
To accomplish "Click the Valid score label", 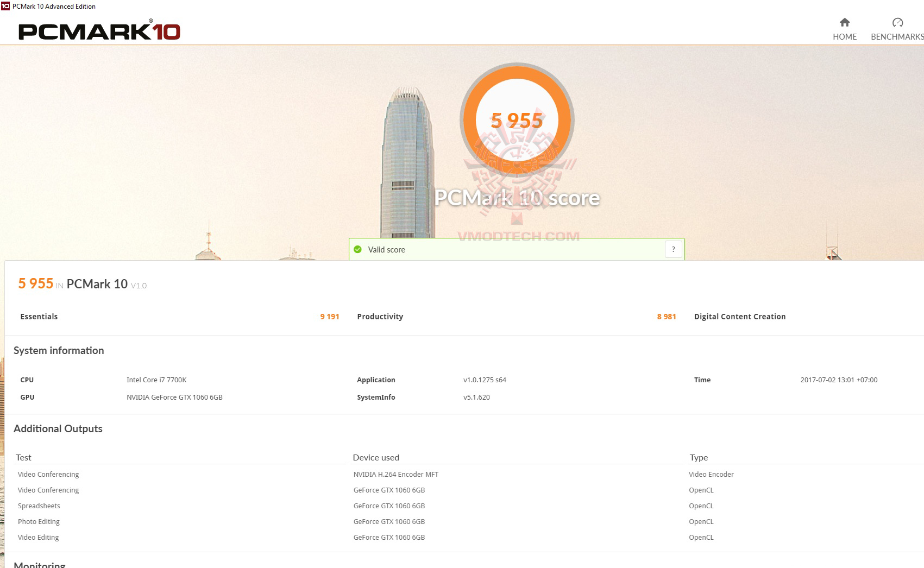I will tap(387, 250).
